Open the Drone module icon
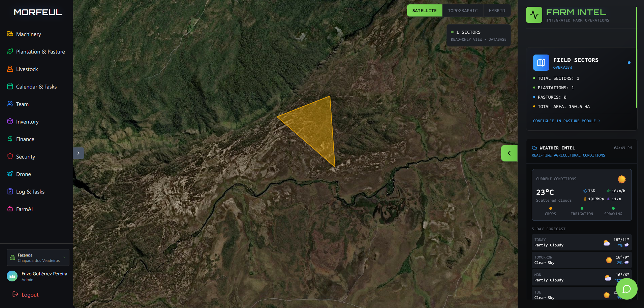Viewport: 644px width, 308px height. tap(10, 174)
